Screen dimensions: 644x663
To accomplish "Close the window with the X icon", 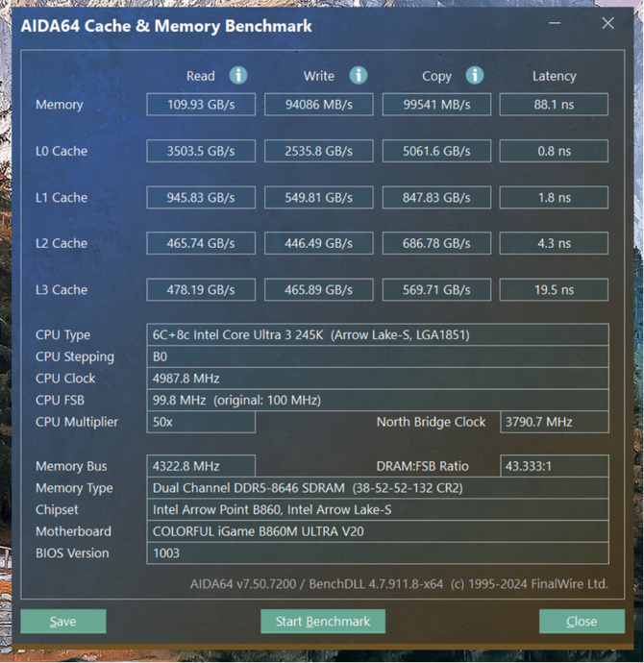I will click(607, 23).
